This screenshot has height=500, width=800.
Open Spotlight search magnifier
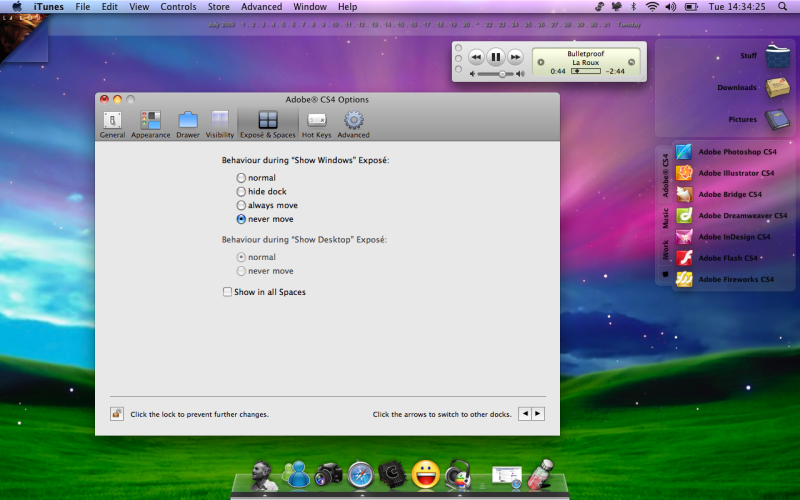[783, 7]
